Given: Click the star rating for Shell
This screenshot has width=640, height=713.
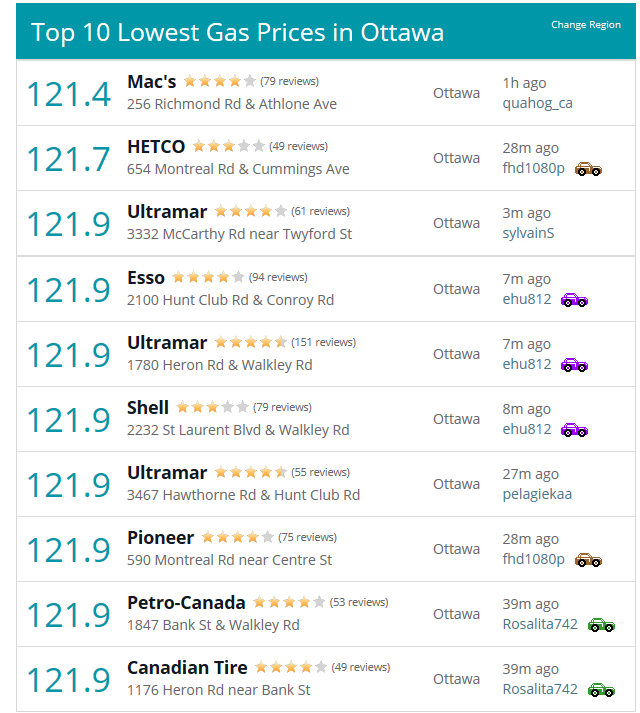Looking at the screenshot, I should click(212, 407).
